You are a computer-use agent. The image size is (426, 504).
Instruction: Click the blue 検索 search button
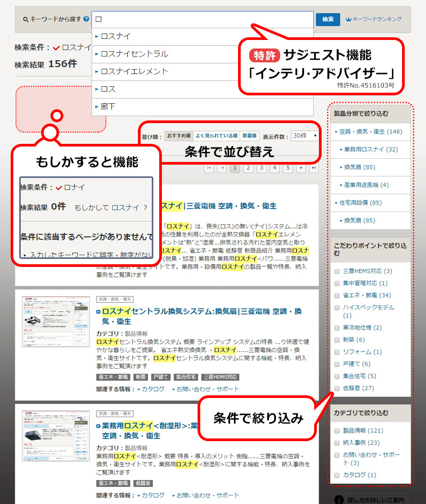[x=327, y=19]
